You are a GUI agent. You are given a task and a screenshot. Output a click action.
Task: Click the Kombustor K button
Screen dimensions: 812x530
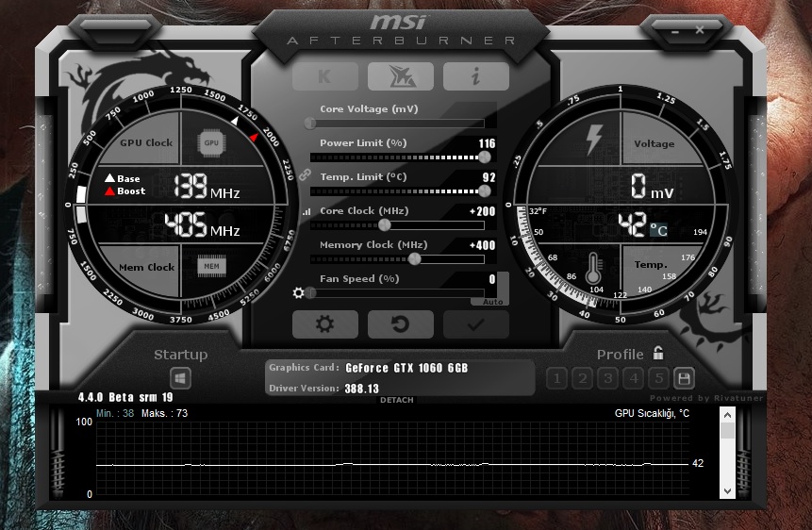coord(324,76)
